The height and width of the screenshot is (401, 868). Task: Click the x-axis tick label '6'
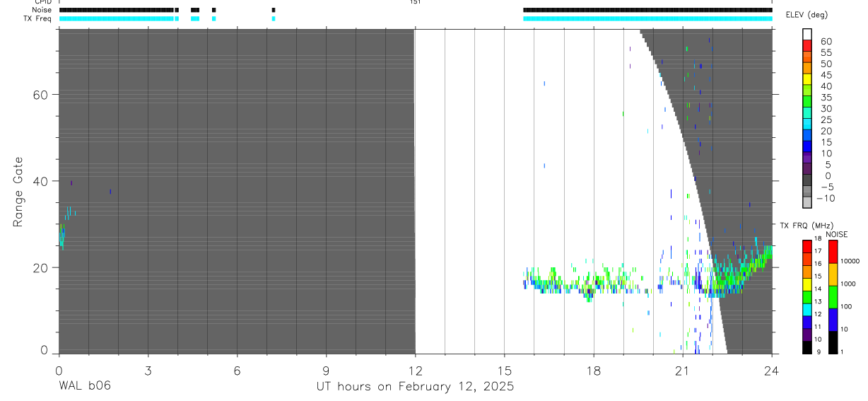point(237,370)
